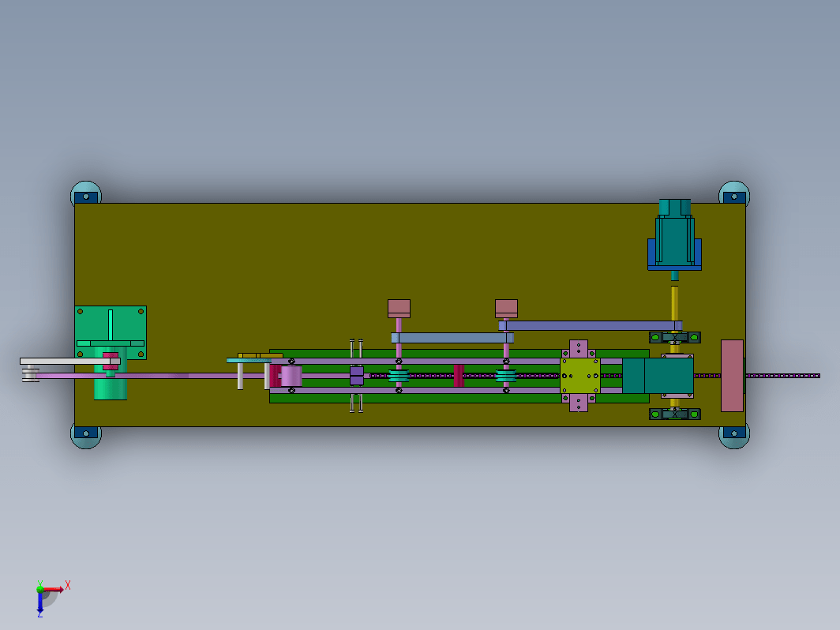
Task: Select the white vertical post left of the rails
Action: 240,376
